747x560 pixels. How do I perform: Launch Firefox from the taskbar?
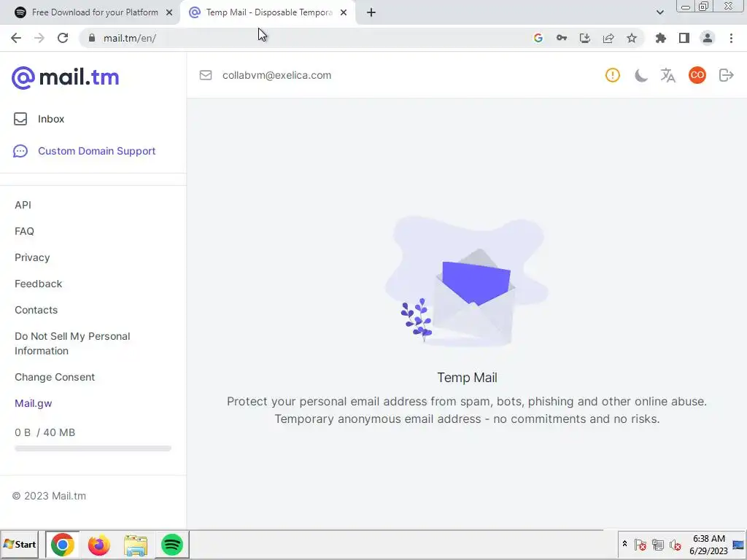(x=99, y=544)
